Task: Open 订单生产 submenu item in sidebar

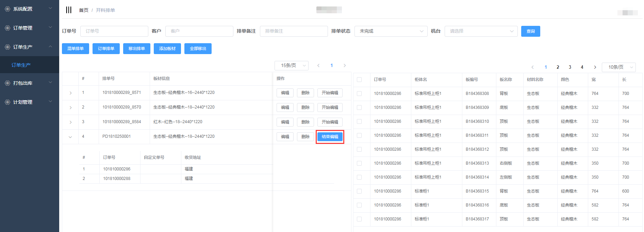Action: coord(21,65)
